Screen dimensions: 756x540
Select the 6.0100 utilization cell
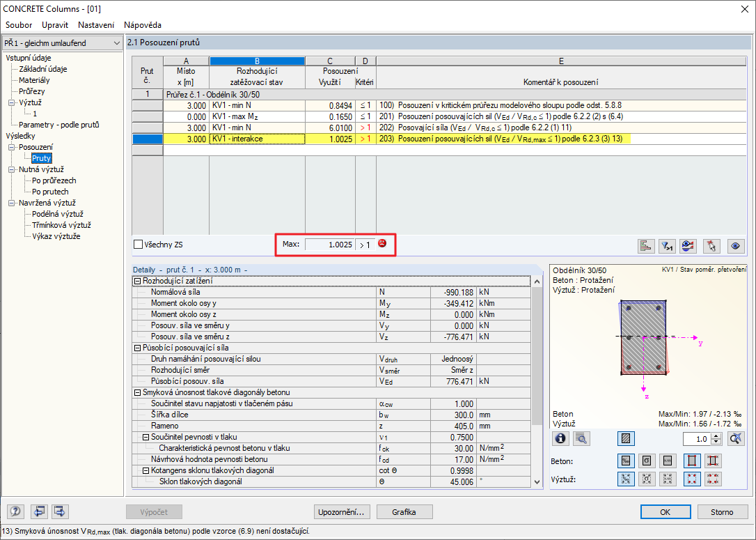(330, 128)
